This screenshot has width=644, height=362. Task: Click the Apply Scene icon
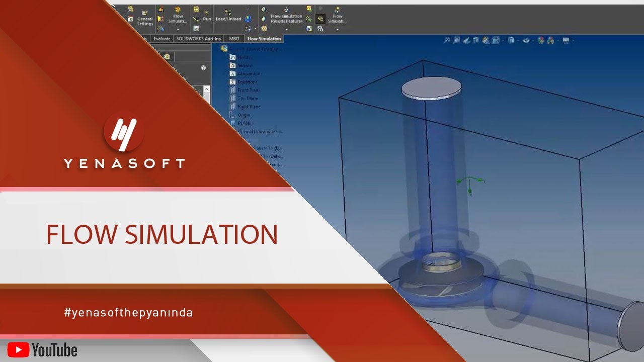551,40
